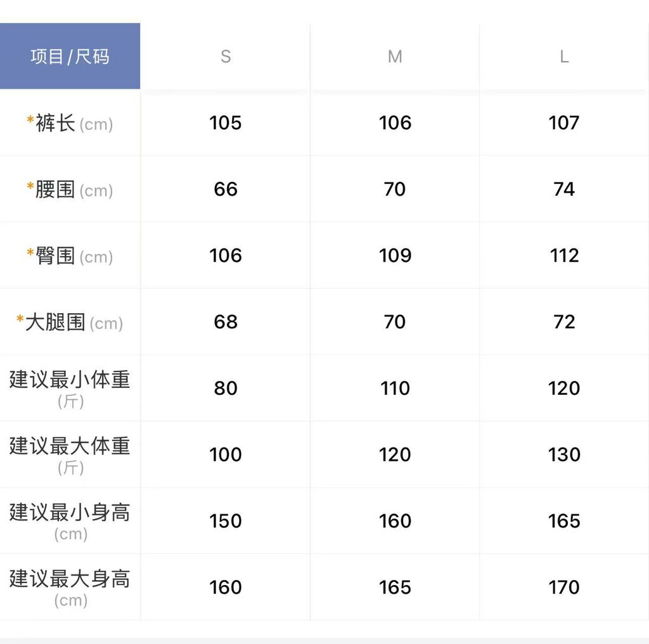This screenshot has width=649, height=644.
Task: Click the L size maximum height 170
Action: 564,588
